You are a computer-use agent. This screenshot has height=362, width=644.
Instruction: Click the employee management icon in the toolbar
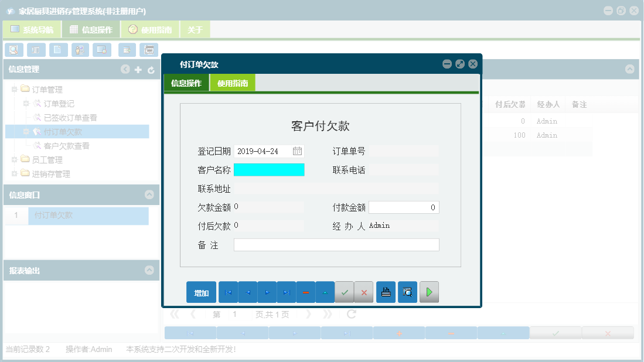tap(80, 50)
